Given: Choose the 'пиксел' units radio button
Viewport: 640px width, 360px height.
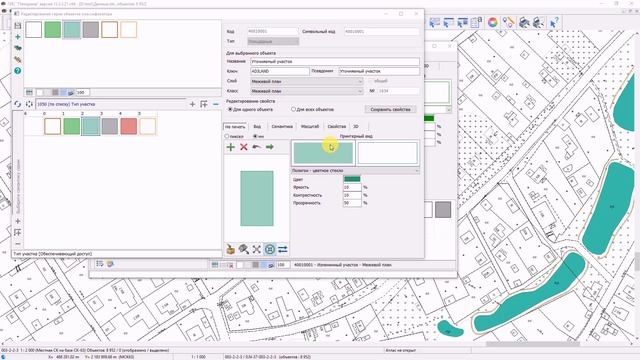Looking at the screenshot, I should 227,136.
